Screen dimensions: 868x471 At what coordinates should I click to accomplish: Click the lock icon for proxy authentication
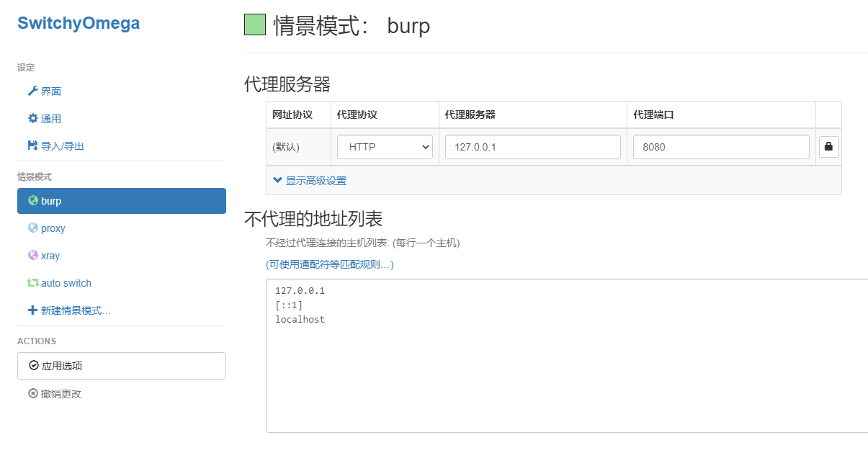point(828,147)
